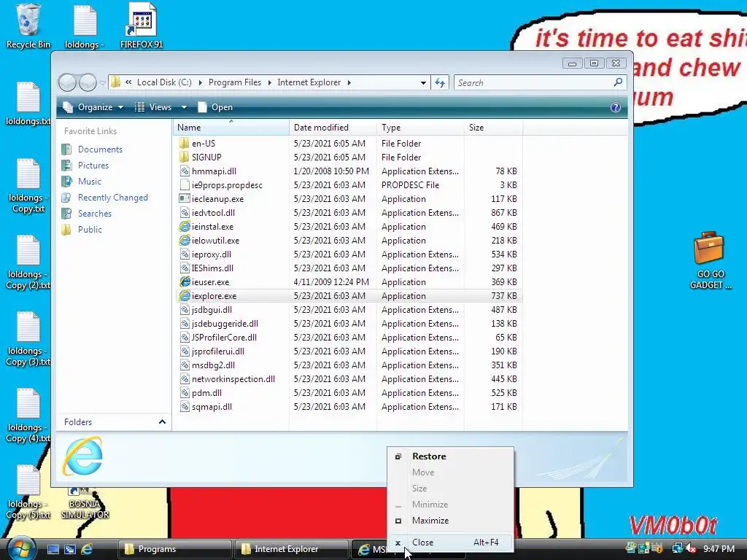Image resolution: width=747 pixels, height=560 pixels.
Task: Click the Back navigation button in Explorer
Action: pyautogui.click(x=67, y=83)
